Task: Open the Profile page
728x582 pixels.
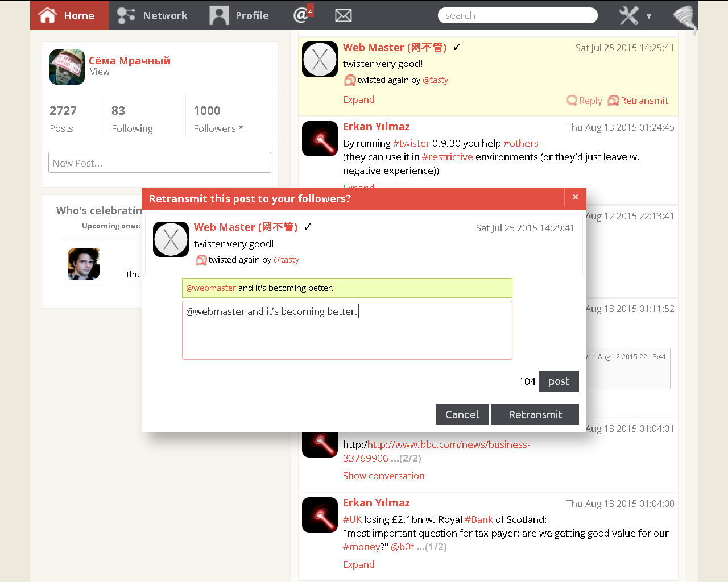Action: (239, 15)
